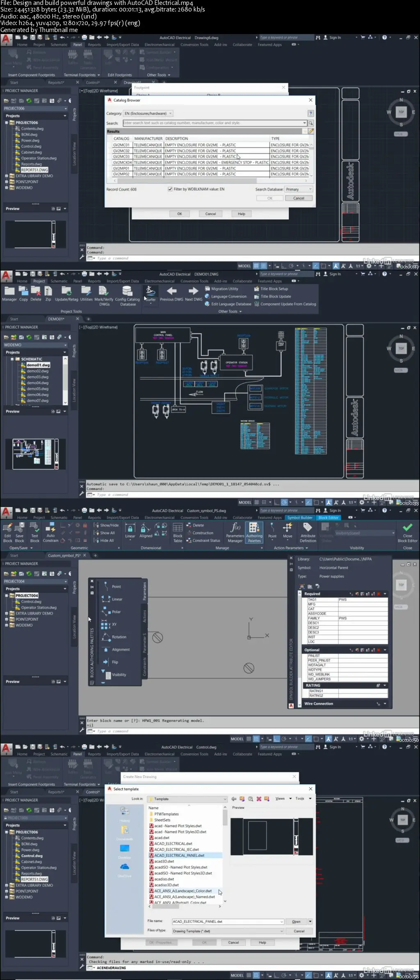Select the GV2MCK04 catalog row
Screen dimensions: 420x980
click(210, 163)
